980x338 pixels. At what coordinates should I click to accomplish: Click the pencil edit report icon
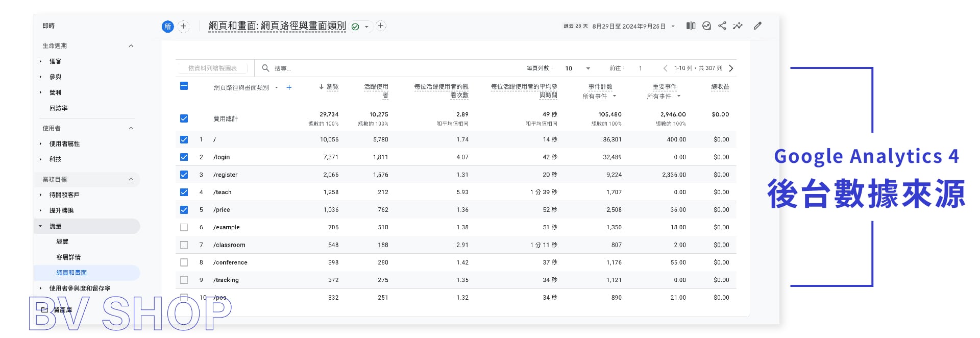(757, 26)
